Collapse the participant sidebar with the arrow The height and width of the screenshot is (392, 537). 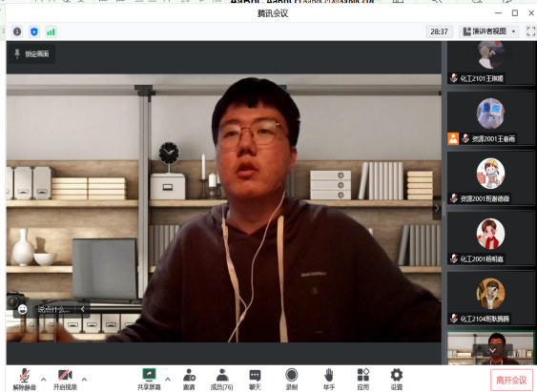[437, 208]
